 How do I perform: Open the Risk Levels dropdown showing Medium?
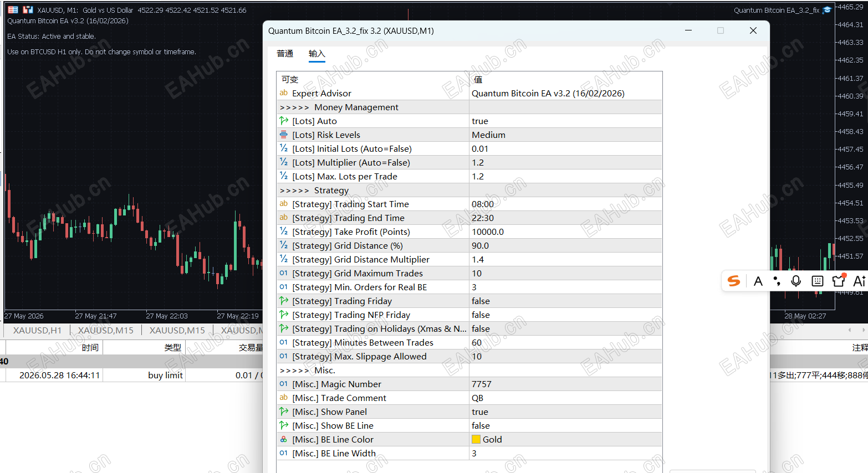click(565, 135)
